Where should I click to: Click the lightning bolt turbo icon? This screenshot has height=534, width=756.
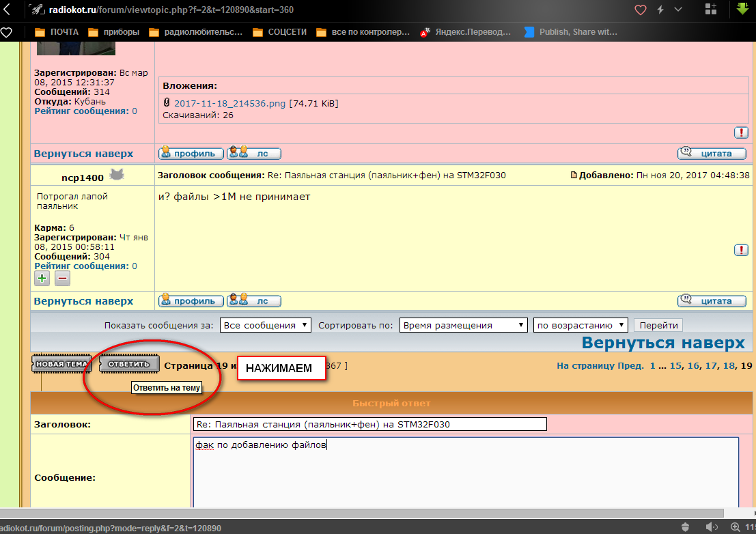pyautogui.click(x=660, y=10)
